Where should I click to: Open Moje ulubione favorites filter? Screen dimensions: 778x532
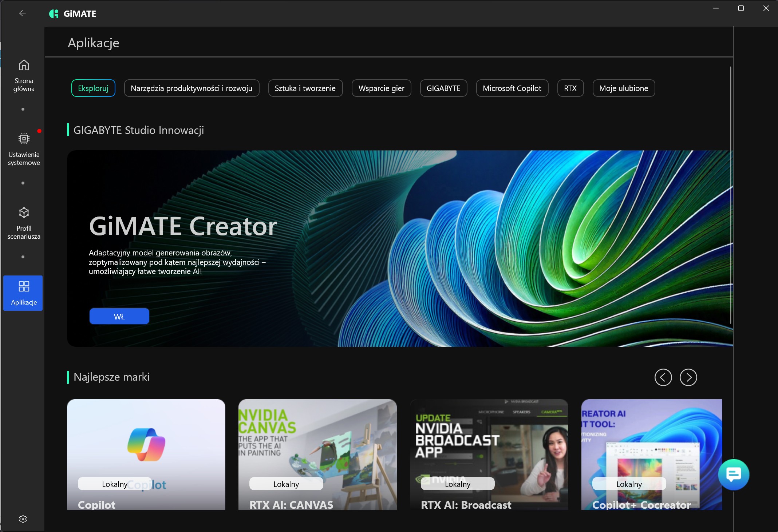(x=623, y=88)
